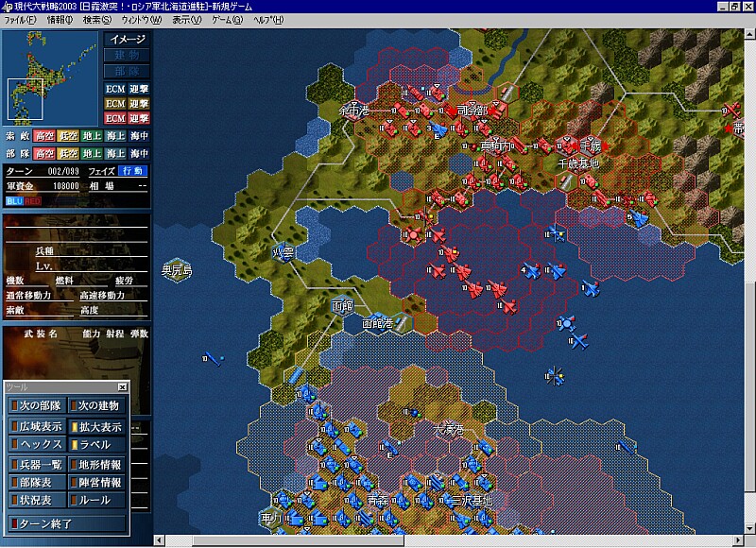
Task: Close the ツール tool panel
Action: tap(123, 387)
